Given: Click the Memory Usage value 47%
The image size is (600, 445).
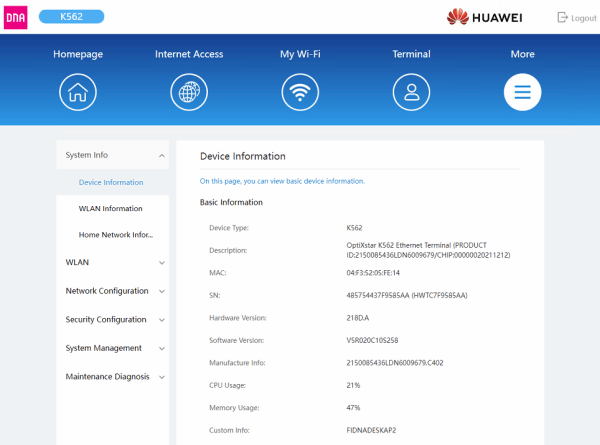Looking at the screenshot, I should 353,408.
